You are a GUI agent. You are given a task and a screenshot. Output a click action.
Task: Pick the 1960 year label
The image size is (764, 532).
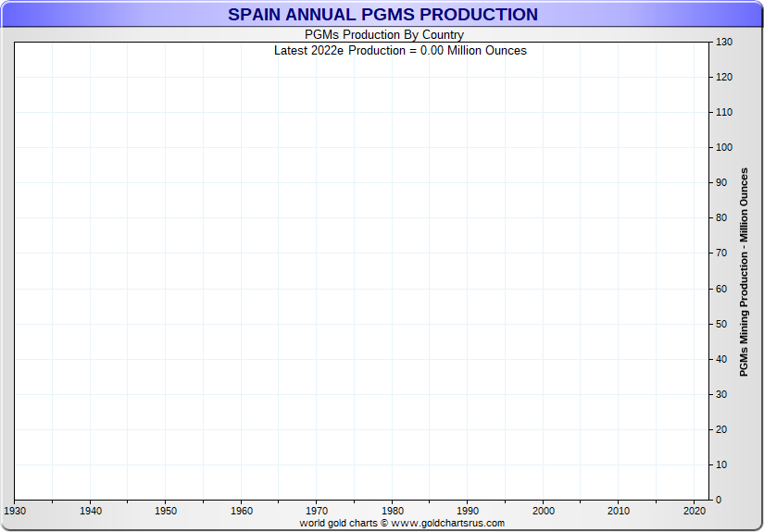pos(241,511)
